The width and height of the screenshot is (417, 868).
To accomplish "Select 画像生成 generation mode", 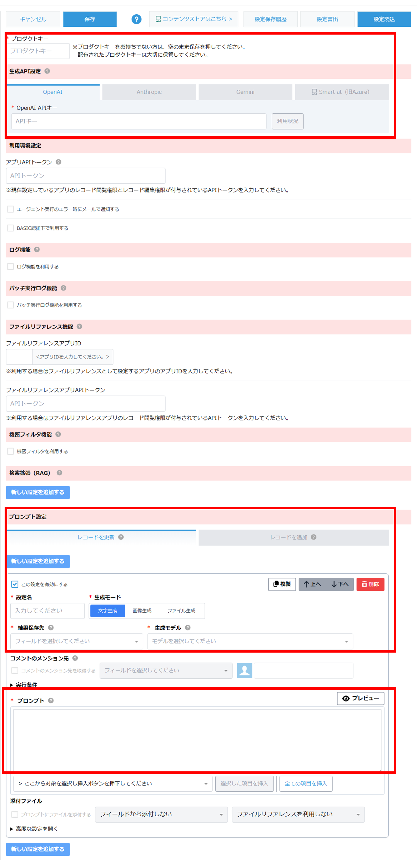I will coord(142,611).
